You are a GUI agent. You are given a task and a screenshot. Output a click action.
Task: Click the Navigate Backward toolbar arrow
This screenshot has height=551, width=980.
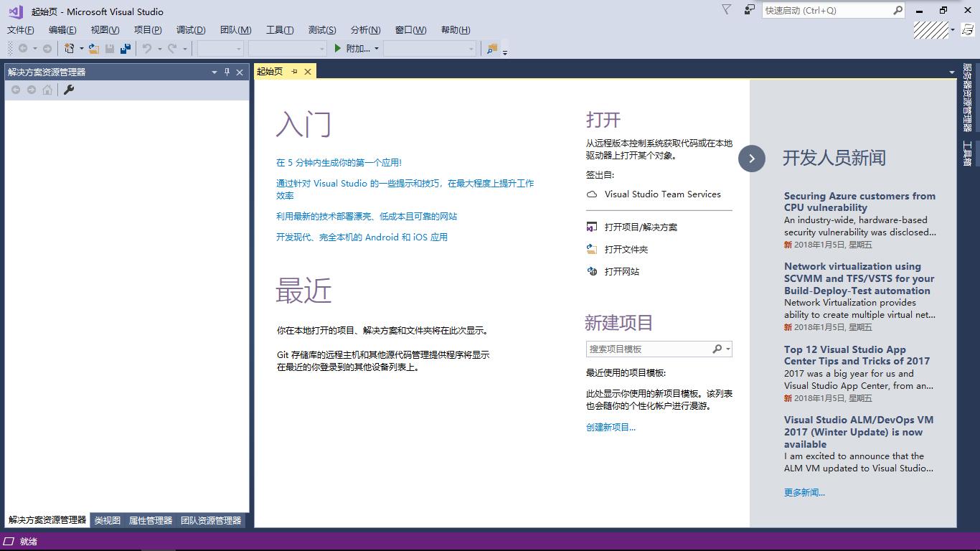click(23, 49)
